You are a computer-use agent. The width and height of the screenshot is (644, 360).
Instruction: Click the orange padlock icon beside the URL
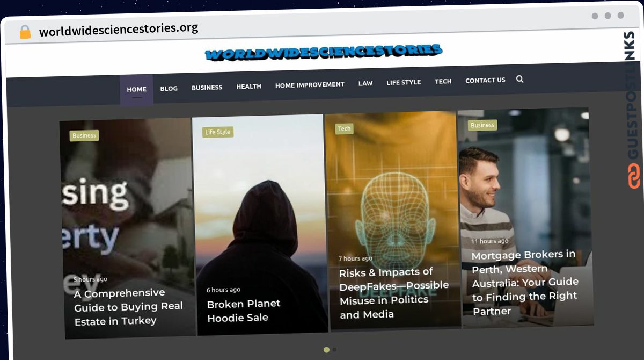[25, 32]
